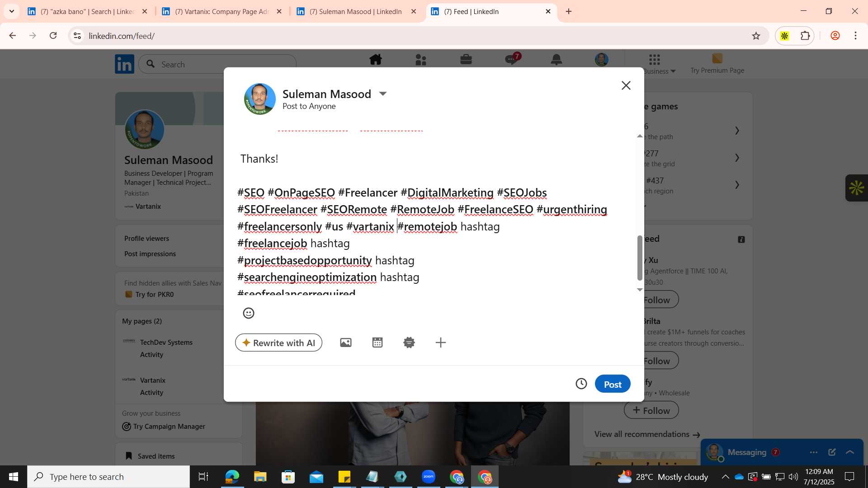Open Saved items in left sidebar
This screenshot has width=868, height=488.
150,456
